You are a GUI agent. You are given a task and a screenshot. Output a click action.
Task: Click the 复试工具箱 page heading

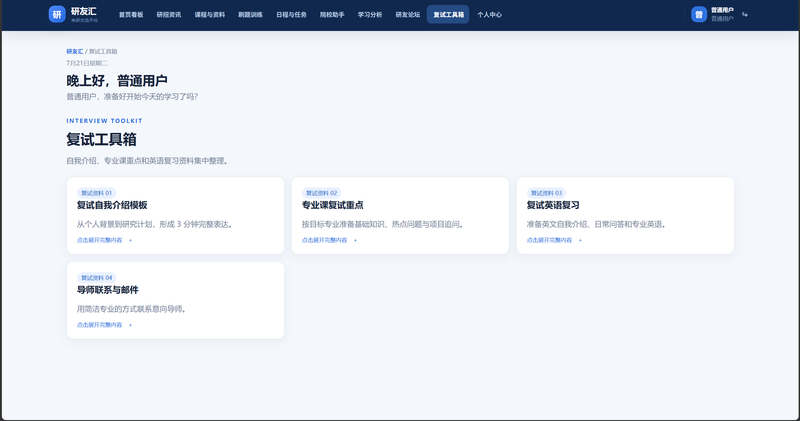pyautogui.click(x=102, y=139)
